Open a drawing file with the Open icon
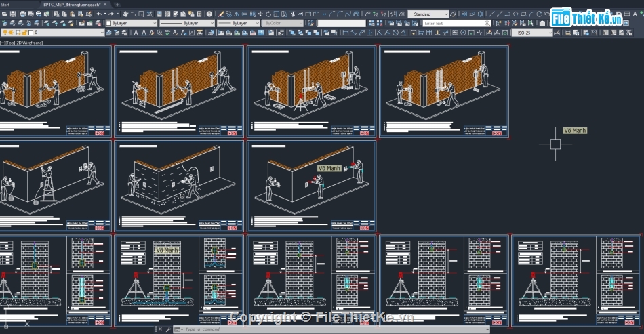 [4, 14]
